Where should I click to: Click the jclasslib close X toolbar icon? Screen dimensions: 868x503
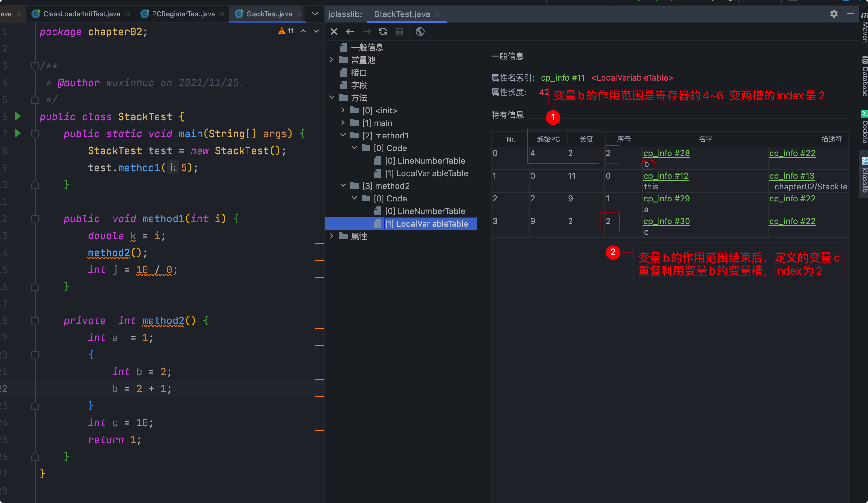click(x=334, y=32)
